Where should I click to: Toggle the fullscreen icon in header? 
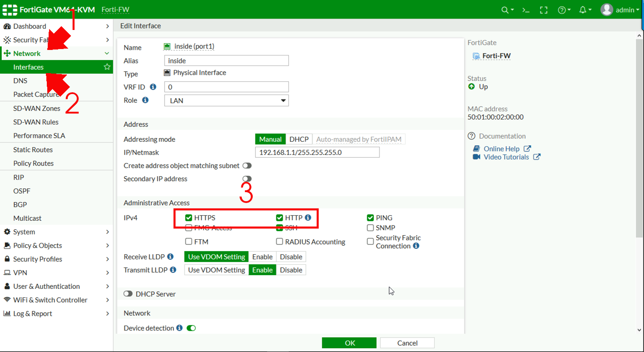point(544,10)
